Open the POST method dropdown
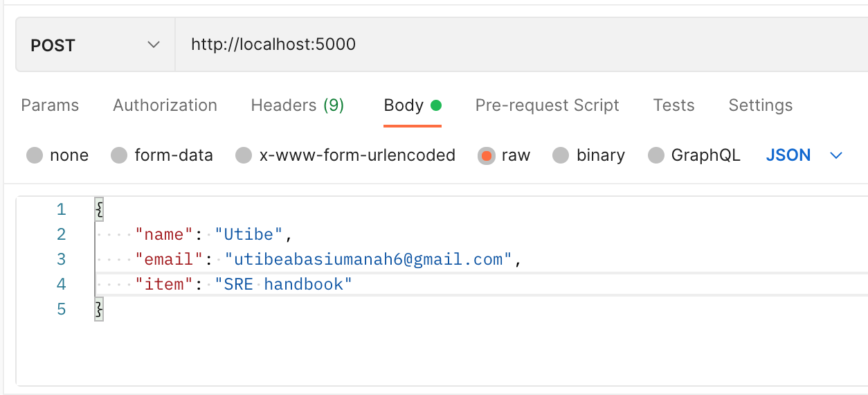 [x=95, y=45]
